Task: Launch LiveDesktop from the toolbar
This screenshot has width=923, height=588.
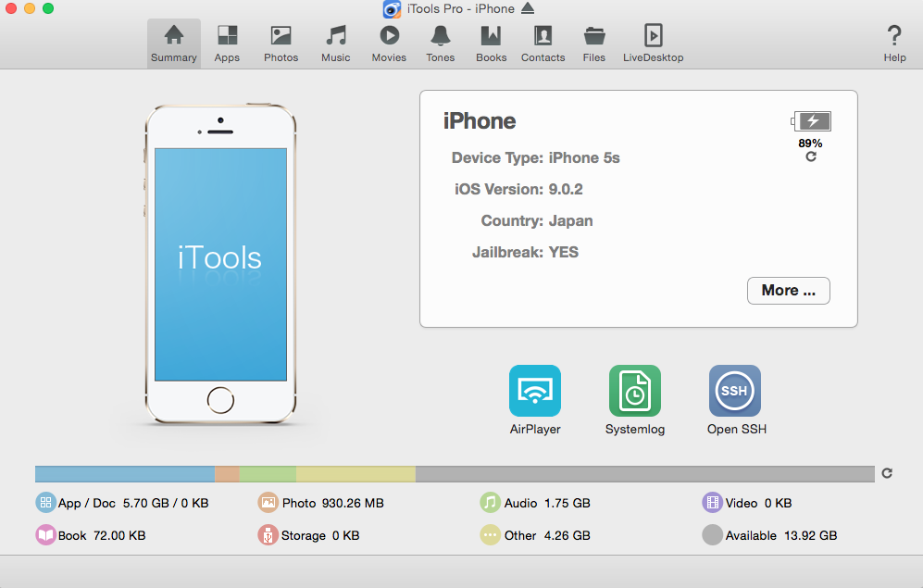Action: click(x=654, y=44)
